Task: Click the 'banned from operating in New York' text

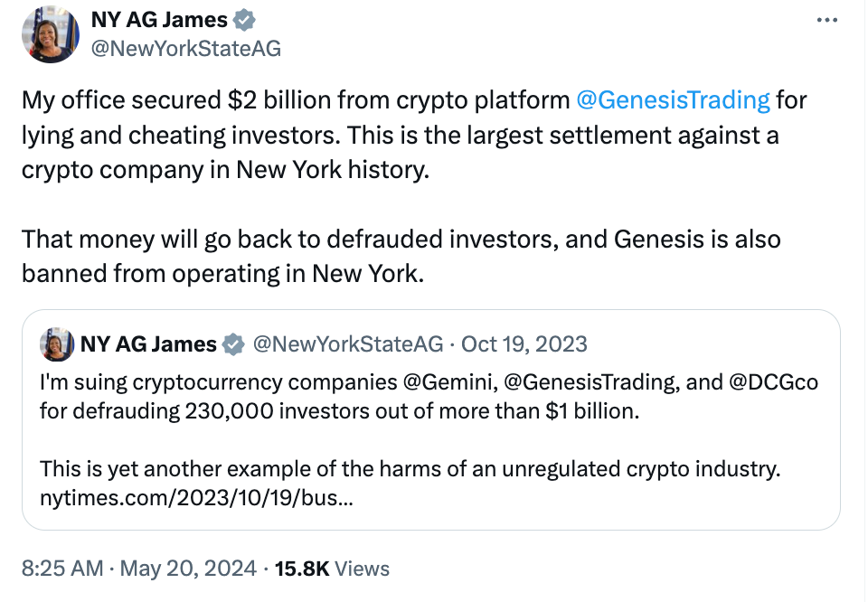Action: pyautogui.click(x=222, y=274)
